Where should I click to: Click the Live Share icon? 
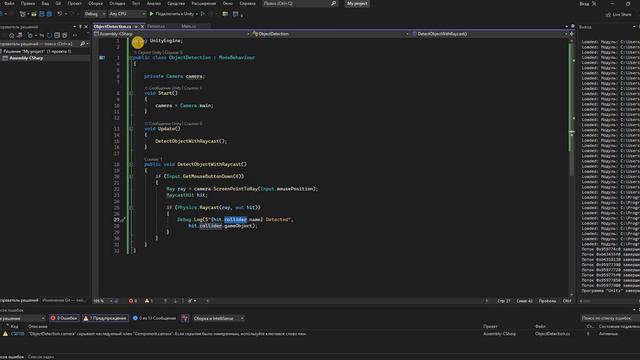tap(608, 14)
